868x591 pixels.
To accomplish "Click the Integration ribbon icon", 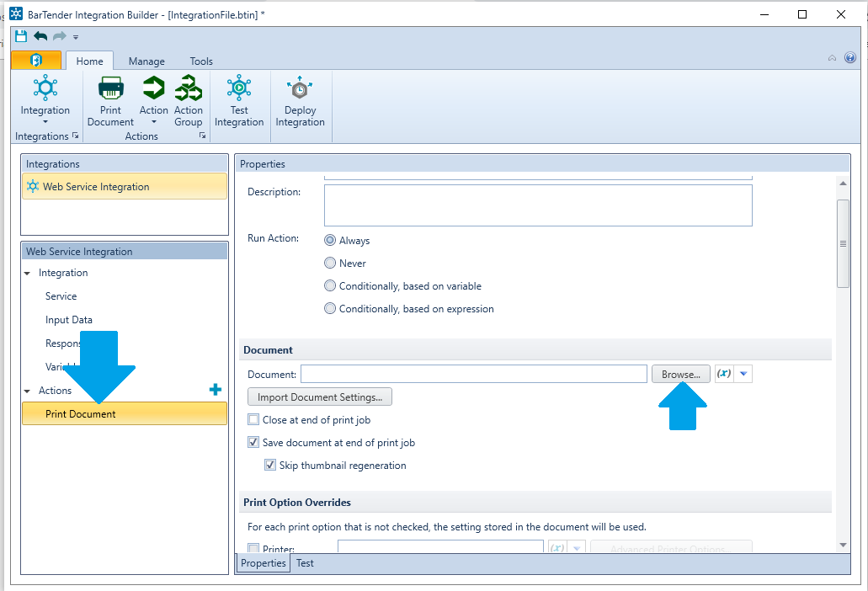I will 45,88.
